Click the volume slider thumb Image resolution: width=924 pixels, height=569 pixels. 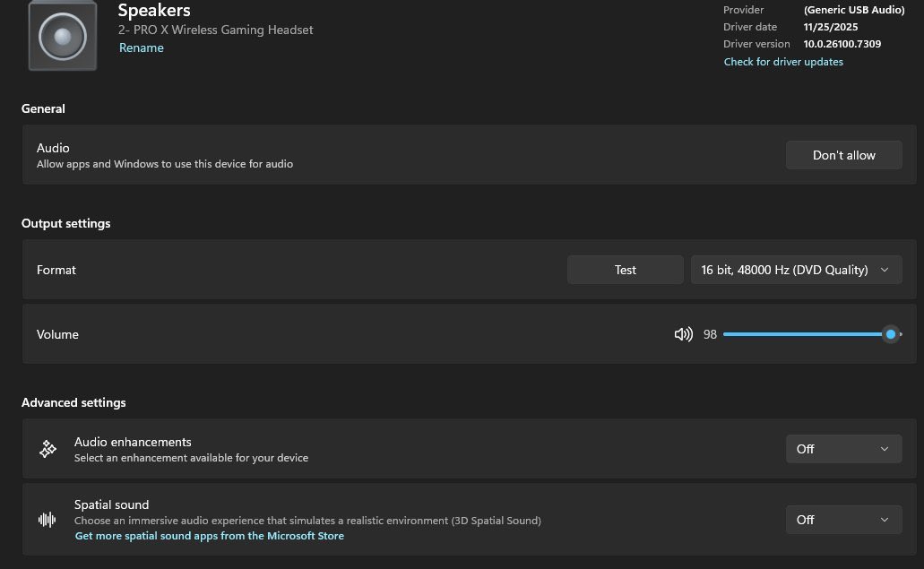pos(891,334)
